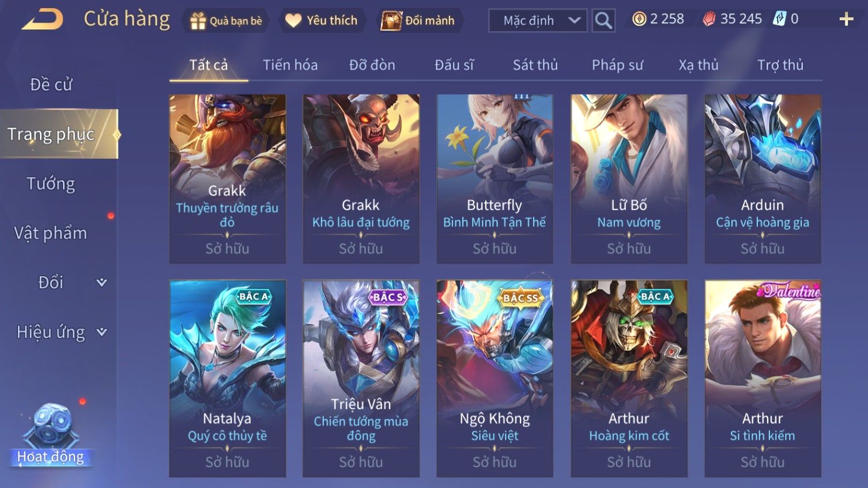The width and height of the screenshot is (868, 488).
Task: Open Arthur Si tình kiếm Valentine card
Action: (763, 378)
